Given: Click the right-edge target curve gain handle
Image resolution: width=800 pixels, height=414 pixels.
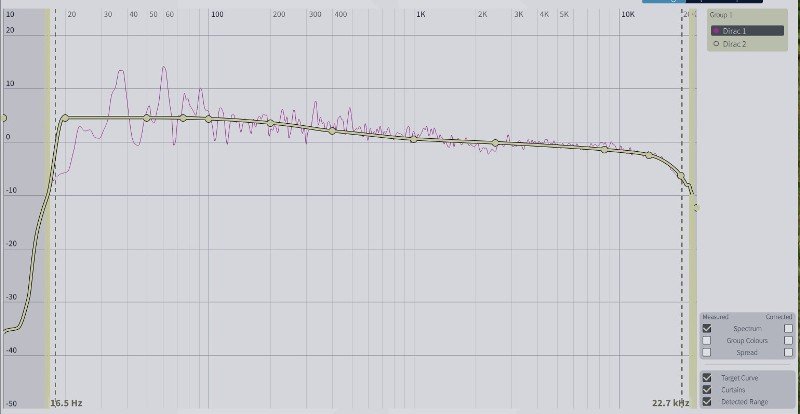Looking at the screenshot, I should [696, 207].
